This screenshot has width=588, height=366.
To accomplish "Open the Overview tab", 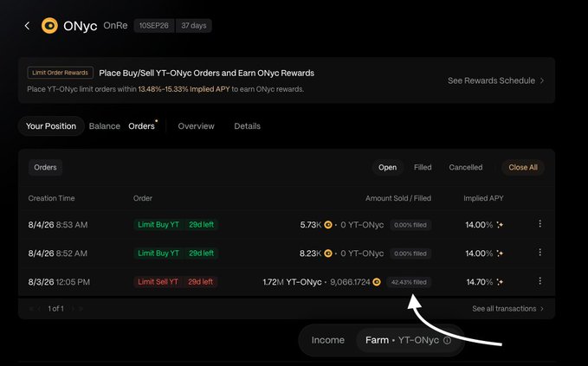I will 196,126.
